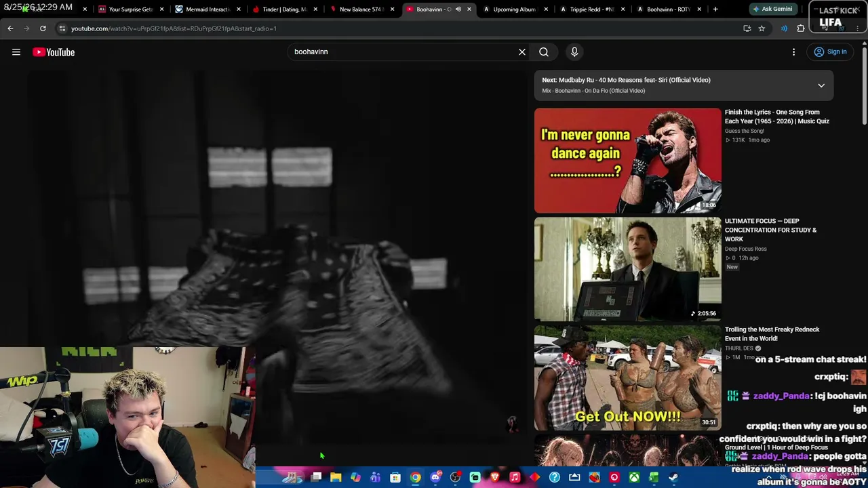Bookmark this page with the star icon
Screen dimensions: 868x488
[x=762, y=28]
